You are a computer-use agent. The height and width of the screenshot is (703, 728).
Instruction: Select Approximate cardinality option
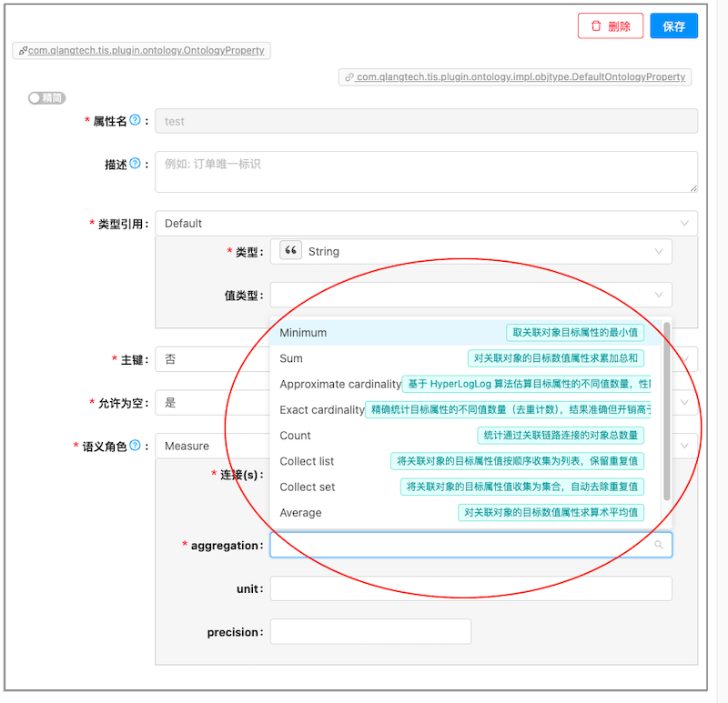465,384
